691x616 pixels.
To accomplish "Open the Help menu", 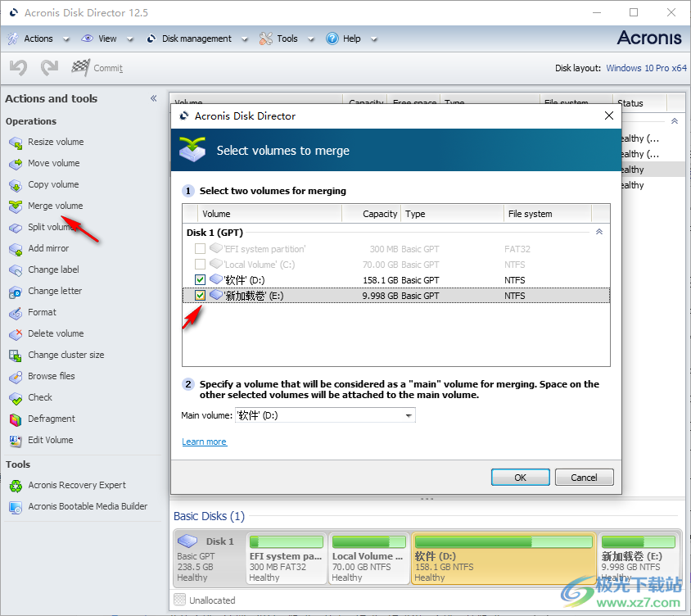I will tap(352, 38).
